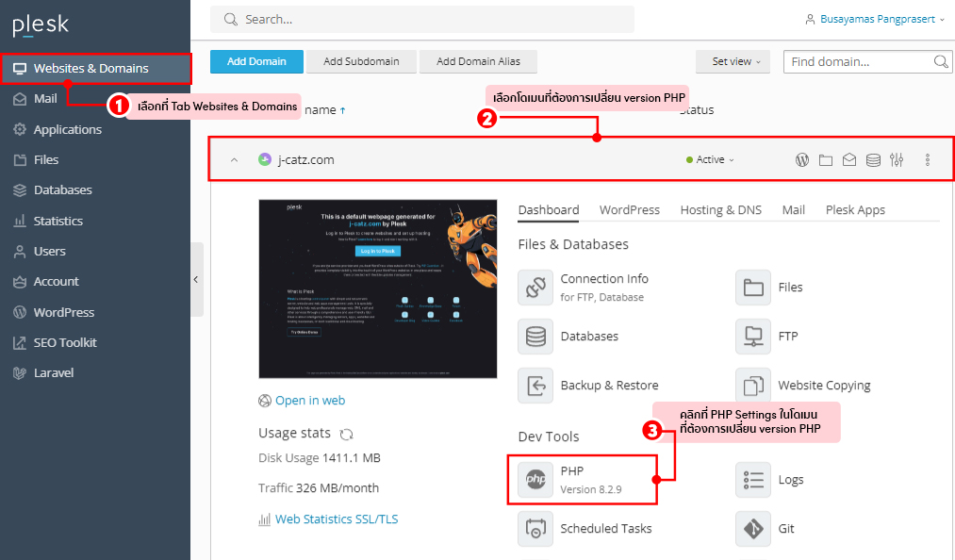This screenshot has width=955, height=560.
Task: Focus the global Search field
Action: [x=422, y=20]
